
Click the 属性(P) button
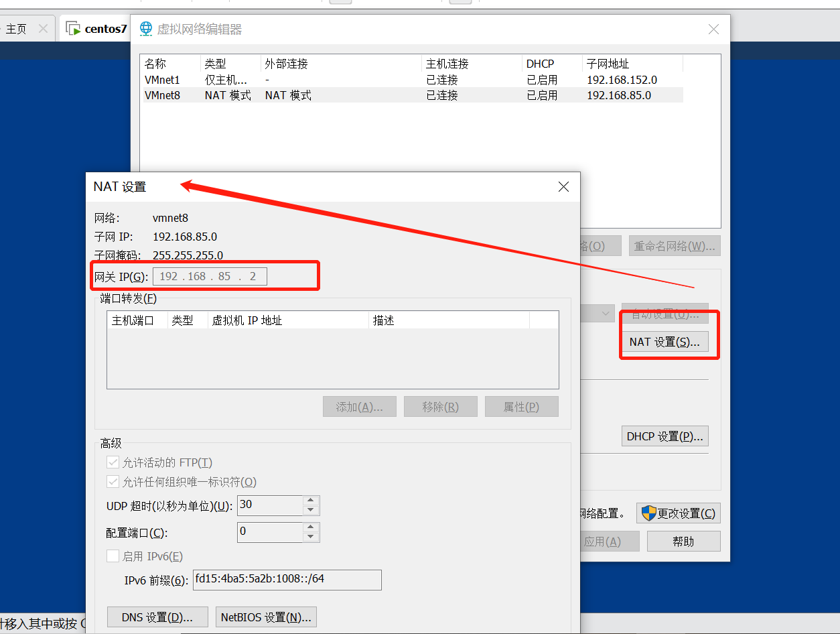[x=522, y=407]
